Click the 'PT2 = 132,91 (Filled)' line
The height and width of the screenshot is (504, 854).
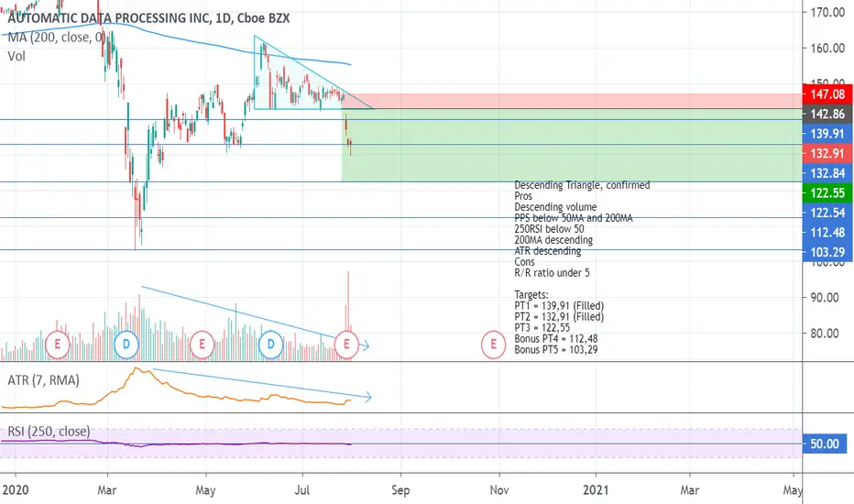(559, 316)
